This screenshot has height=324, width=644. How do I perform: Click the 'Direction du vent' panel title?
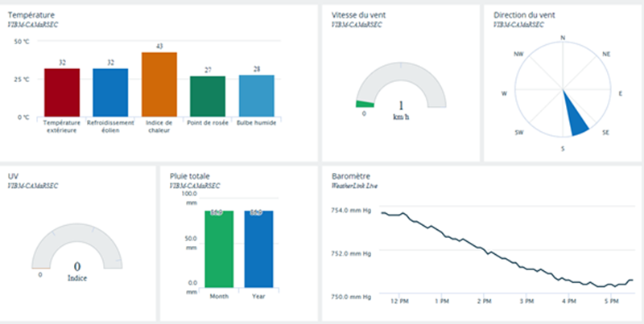(524, 15)
